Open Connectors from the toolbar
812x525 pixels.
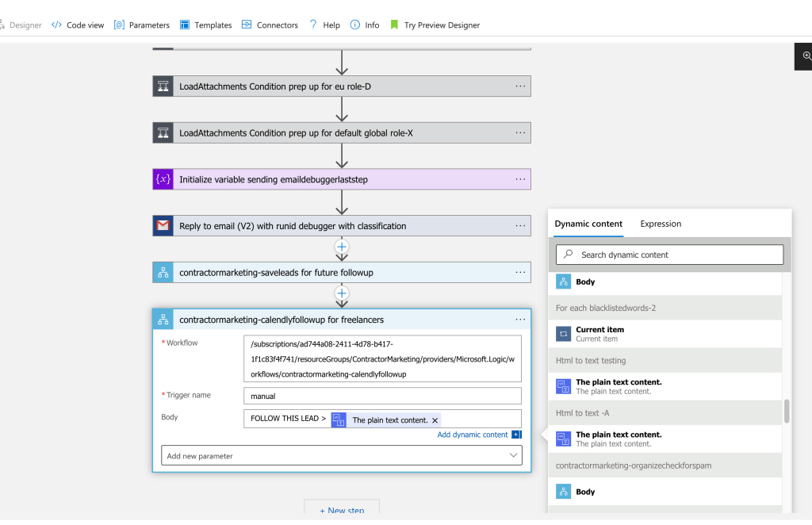tap(270, 25)
